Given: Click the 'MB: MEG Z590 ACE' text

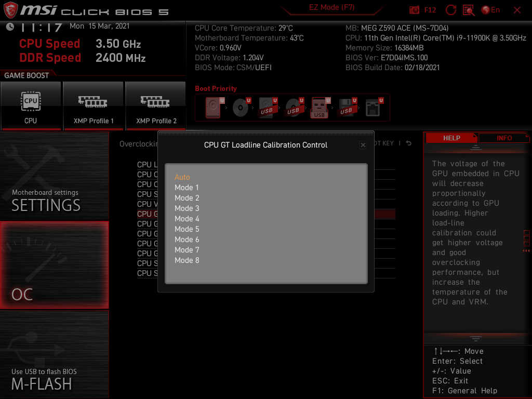Looking at the screenshot, I should (397, 28).
